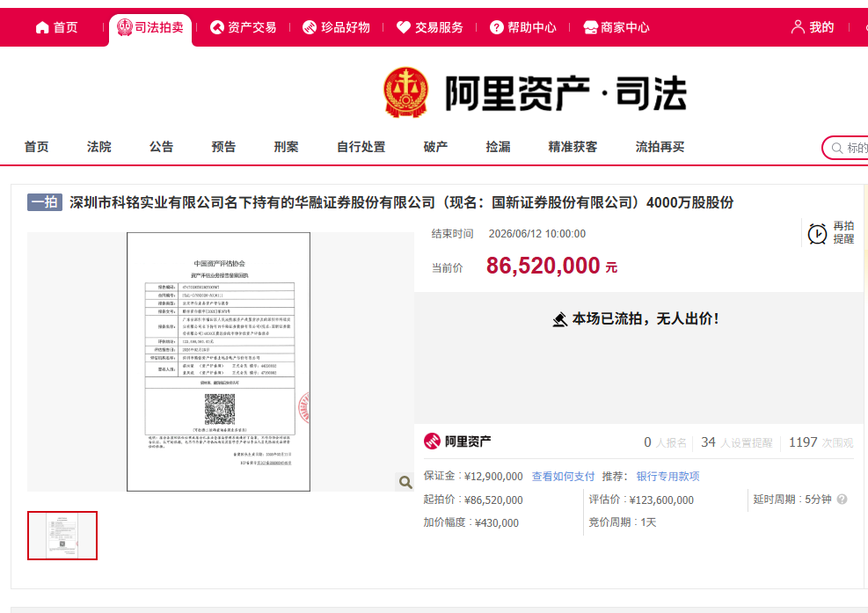Open the 法院 navigation link
The width and height of the screenshot is (868, 613).
tap(99, 147)
